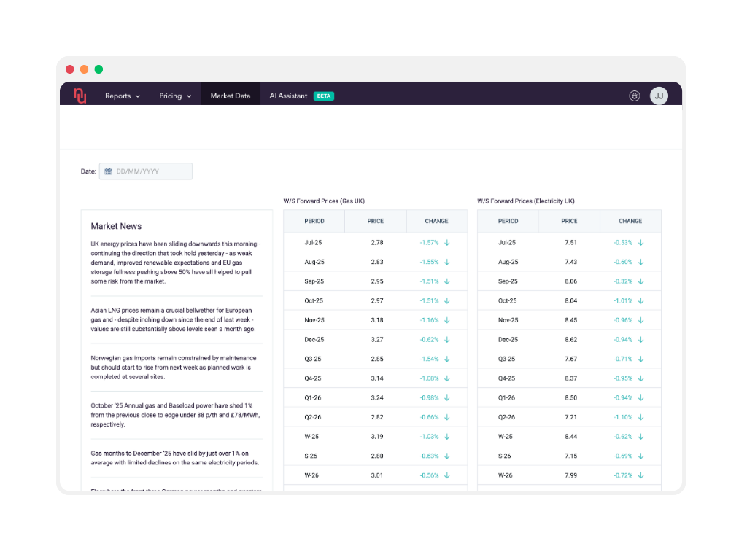Click the down arrow beside -1.55% gas change
This screenshot has height=560, width=747.
pyautogui.click(x=447, y=262)
